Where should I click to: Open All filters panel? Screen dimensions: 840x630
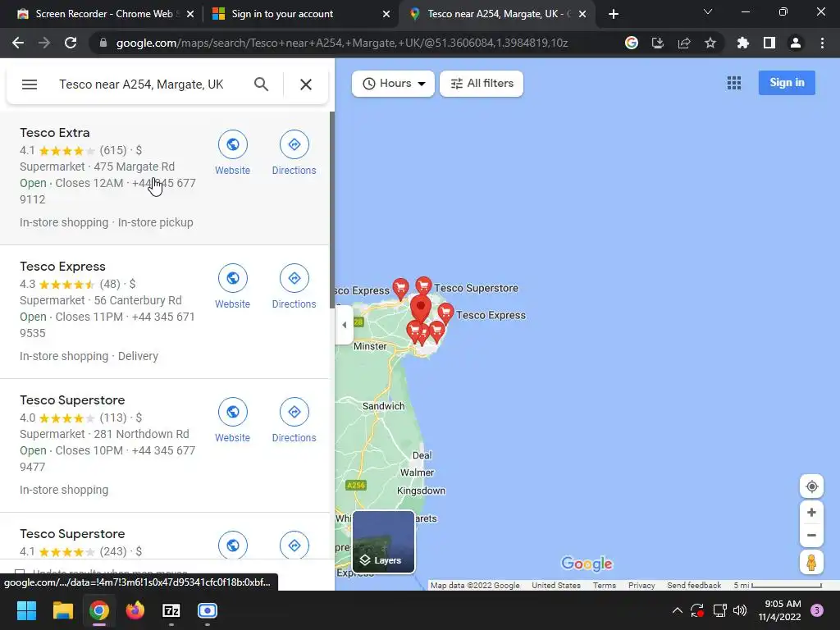pyautogui.click(x=482, y=84)
